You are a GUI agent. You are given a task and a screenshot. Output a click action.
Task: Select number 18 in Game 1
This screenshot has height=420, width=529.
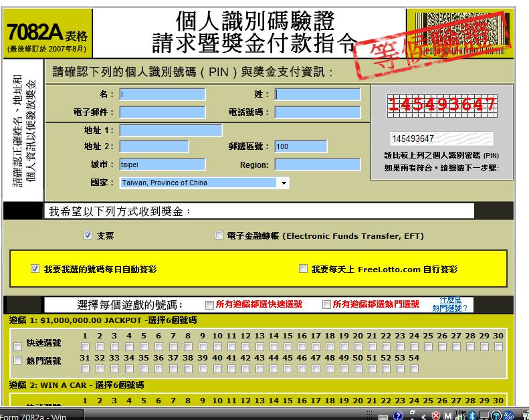(330, 347)
